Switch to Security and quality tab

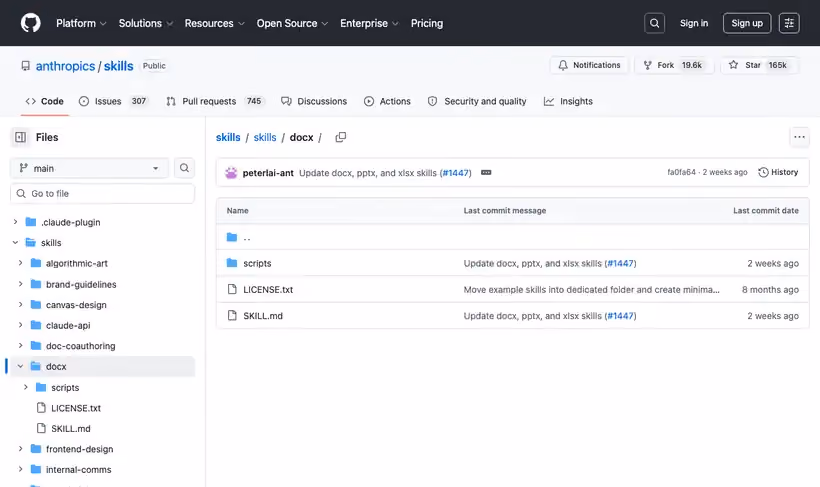click(x=477, y=101)
